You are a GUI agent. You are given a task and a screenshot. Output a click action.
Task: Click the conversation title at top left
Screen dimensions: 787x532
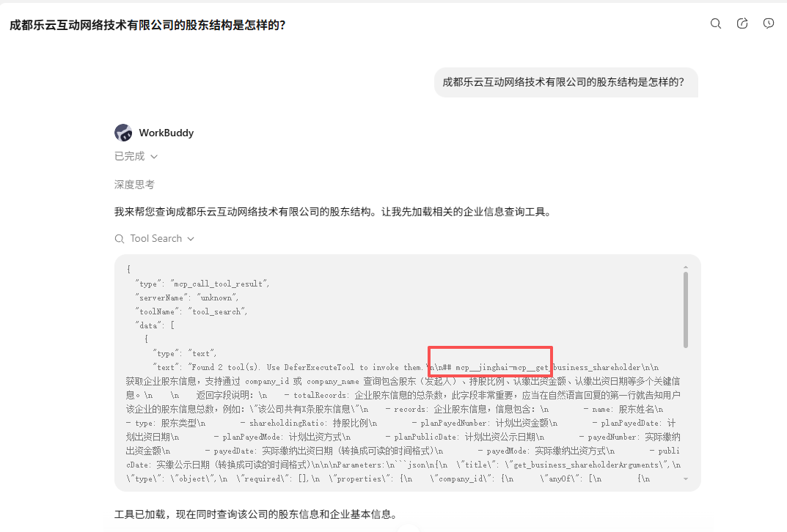[x=147, y=25]
